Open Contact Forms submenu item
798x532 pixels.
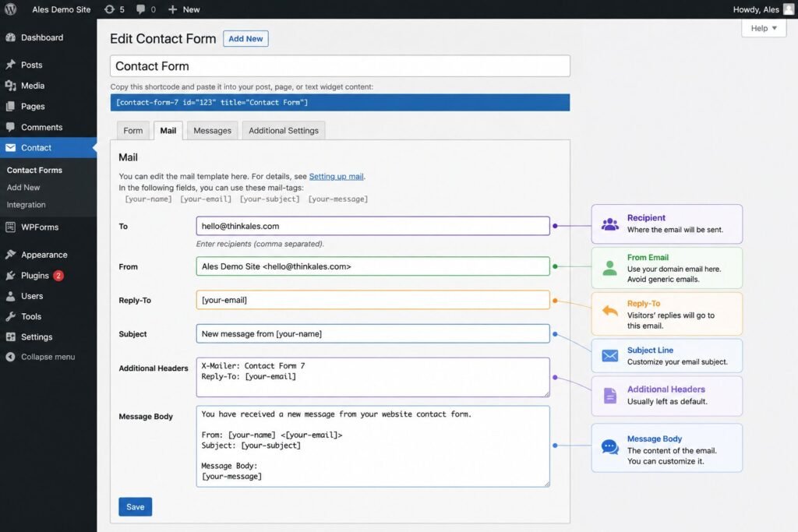[34, 170]
